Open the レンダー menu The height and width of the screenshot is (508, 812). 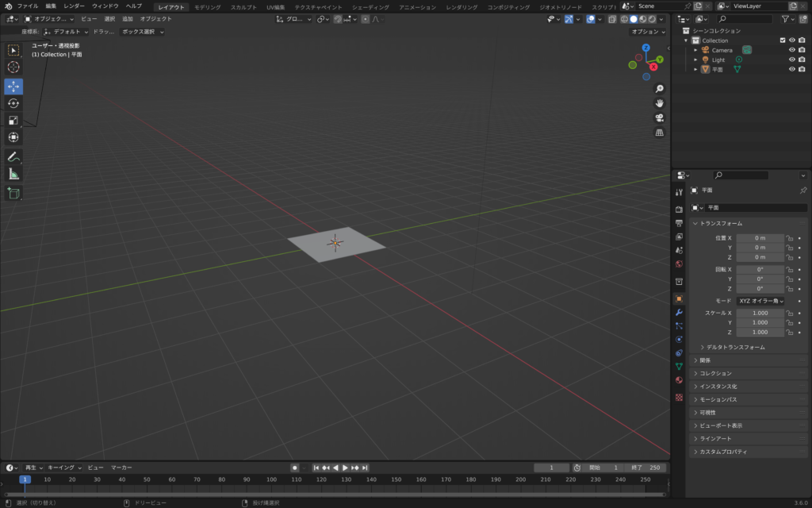(74, 6)
